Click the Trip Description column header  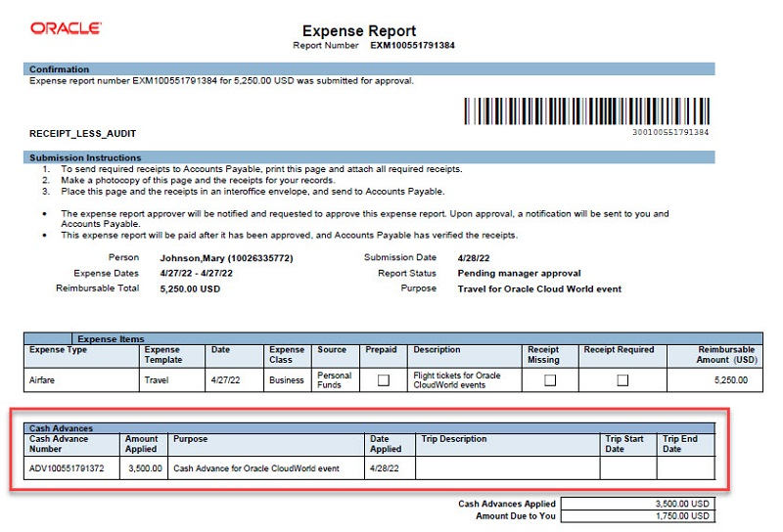[508, 444]
